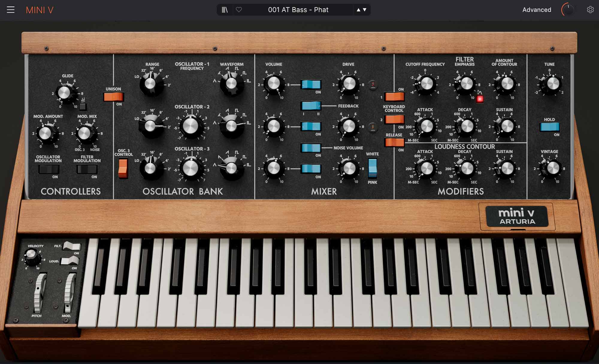Viewport: 599px width, 364px height.
Task: Toggle the Hold switch
Action: click(x=549, y=127)
